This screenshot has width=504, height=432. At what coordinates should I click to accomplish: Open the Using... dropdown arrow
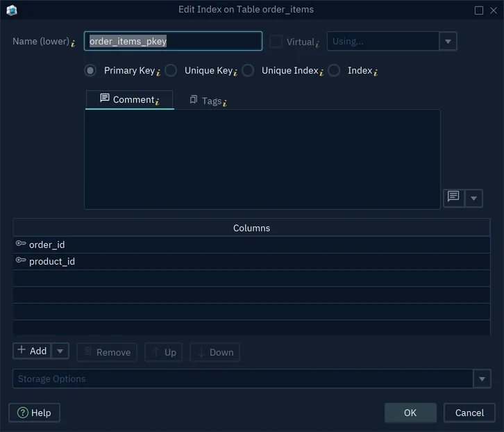click(x=448, y=41)
